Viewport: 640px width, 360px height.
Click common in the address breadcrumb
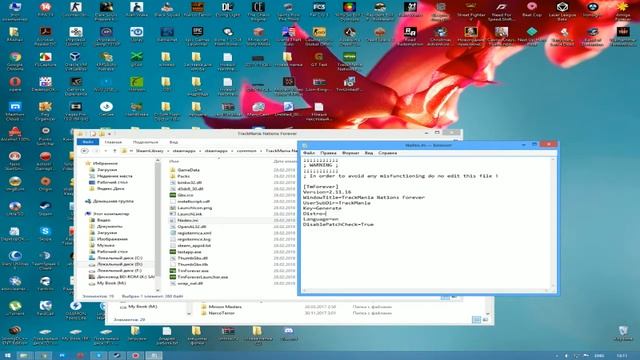(x=247, y=151)
